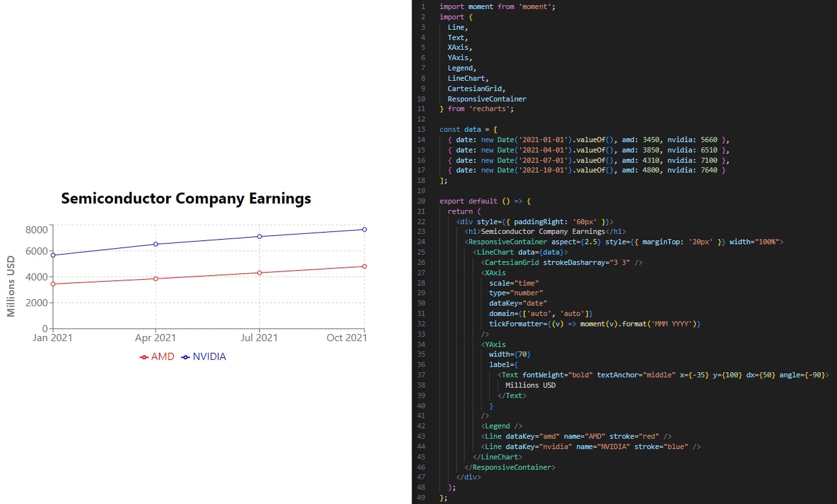Click the rotated Millions USD axis label on chart
837x504 pixels.
(11, 285)
